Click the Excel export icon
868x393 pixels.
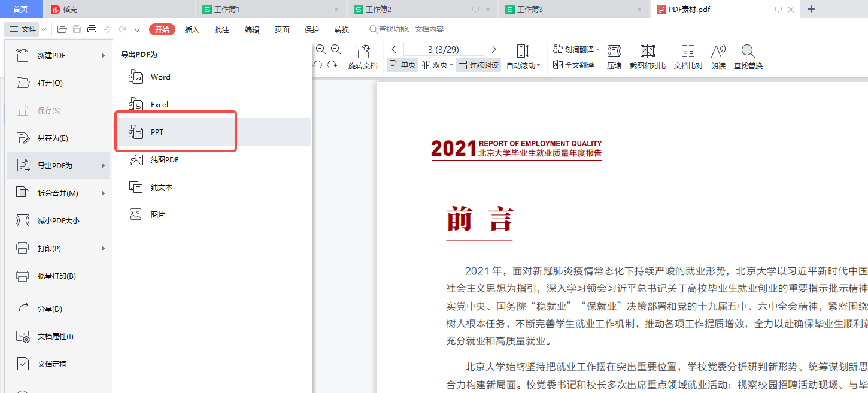[136, 105]
